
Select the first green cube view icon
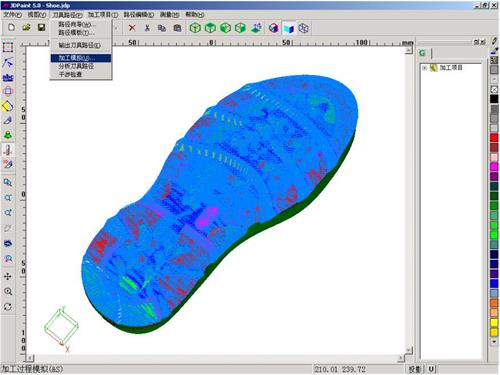point(195,28)
